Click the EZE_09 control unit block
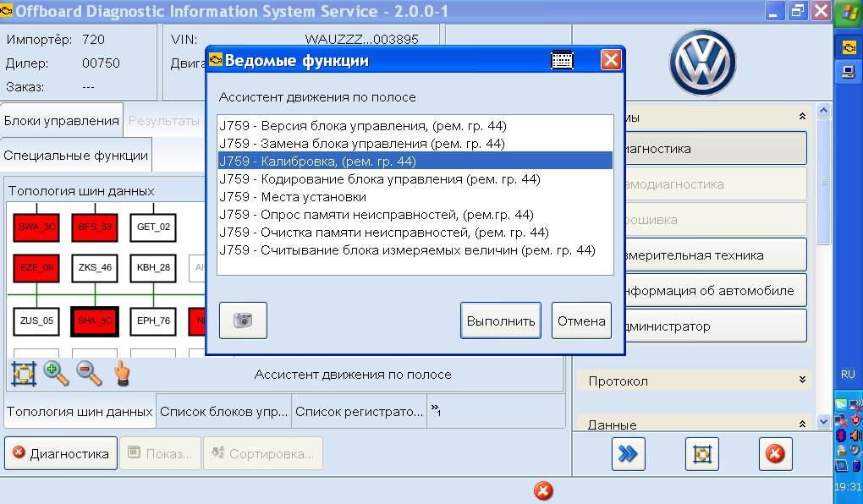The image size is (863, 504). (37, 268)
